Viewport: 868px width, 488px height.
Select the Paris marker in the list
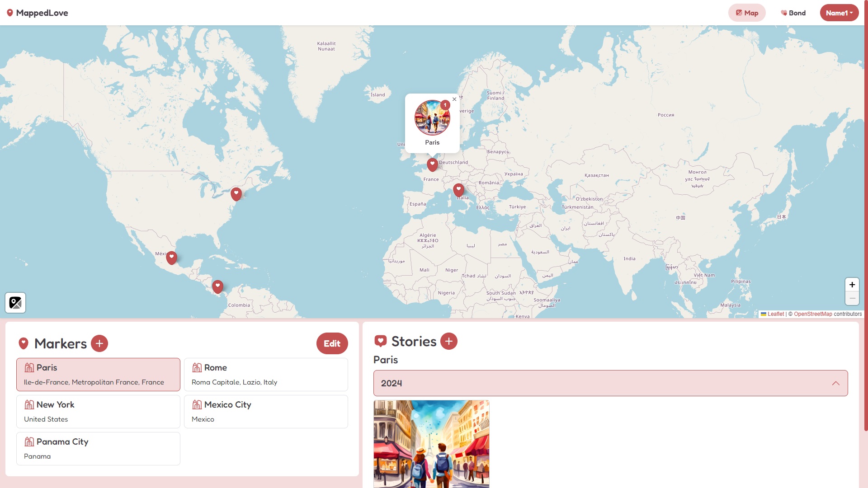[98, 374]
